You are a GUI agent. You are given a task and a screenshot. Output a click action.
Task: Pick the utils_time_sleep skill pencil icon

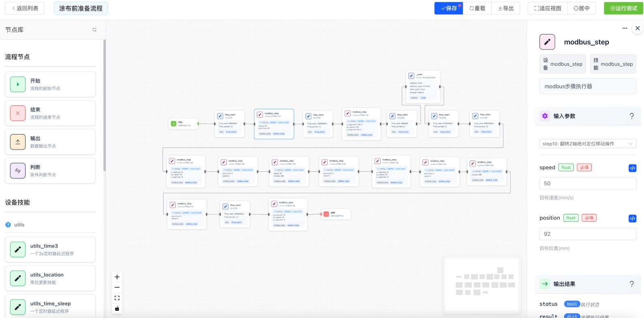[x=18, y=307]
